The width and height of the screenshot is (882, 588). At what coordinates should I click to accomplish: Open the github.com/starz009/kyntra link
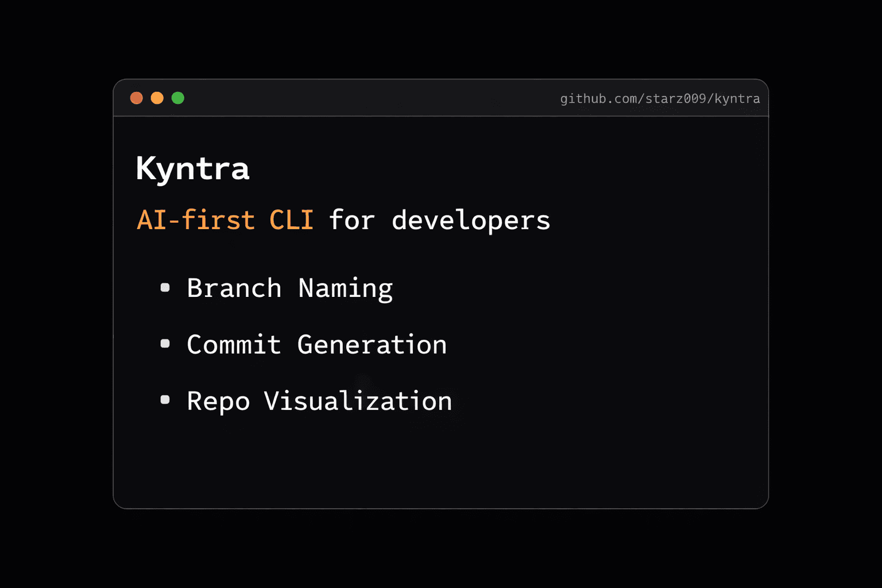660,98
